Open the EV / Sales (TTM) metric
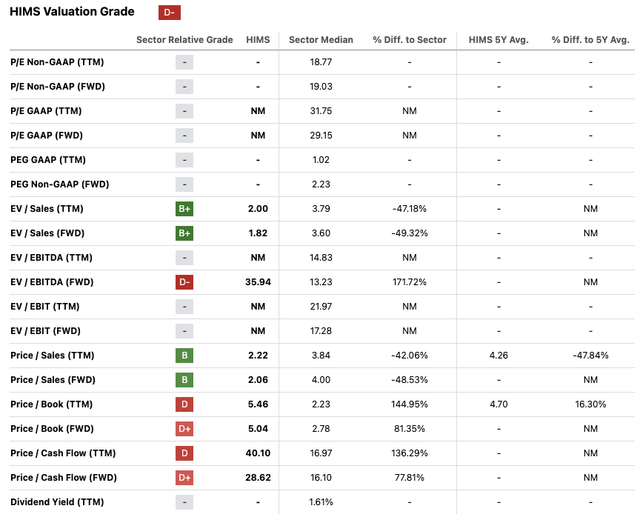This screenshot has height=520, width=640. [x=47, y=209]
